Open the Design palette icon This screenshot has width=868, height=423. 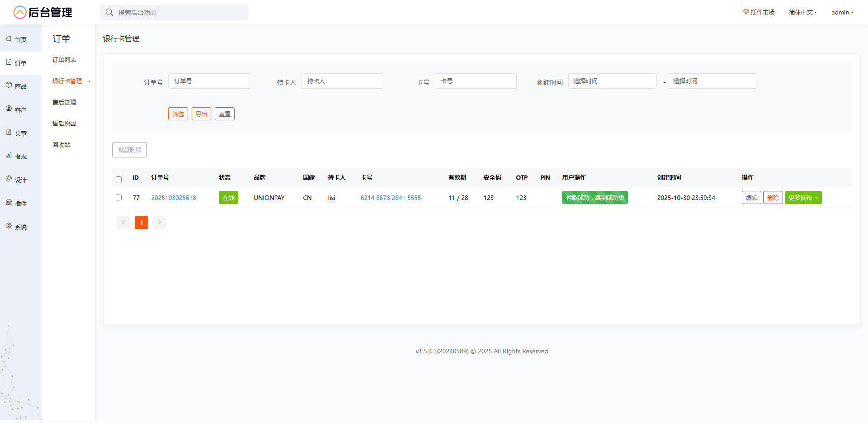[9, 179]
